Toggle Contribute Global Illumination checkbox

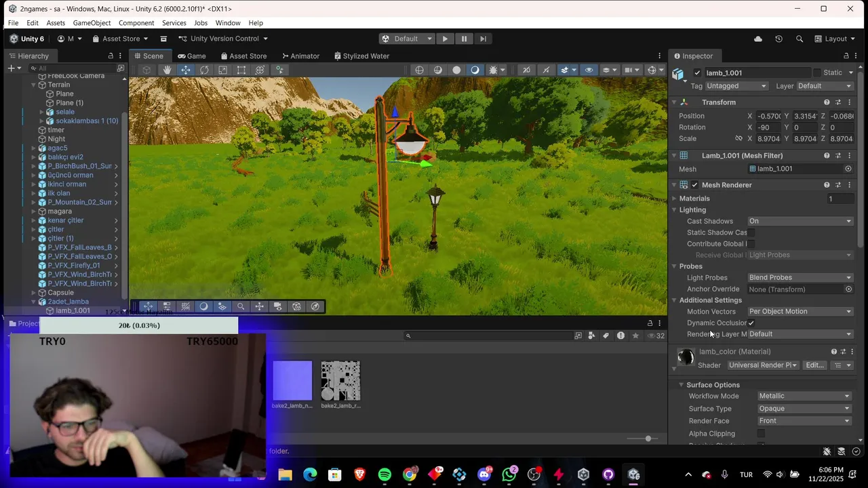[x=751, y=244]
